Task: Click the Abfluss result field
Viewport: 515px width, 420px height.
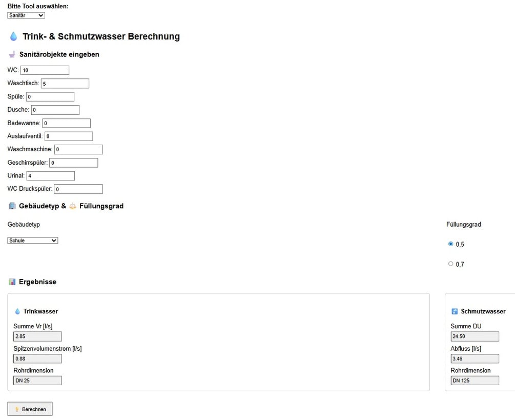Action: 475,358
